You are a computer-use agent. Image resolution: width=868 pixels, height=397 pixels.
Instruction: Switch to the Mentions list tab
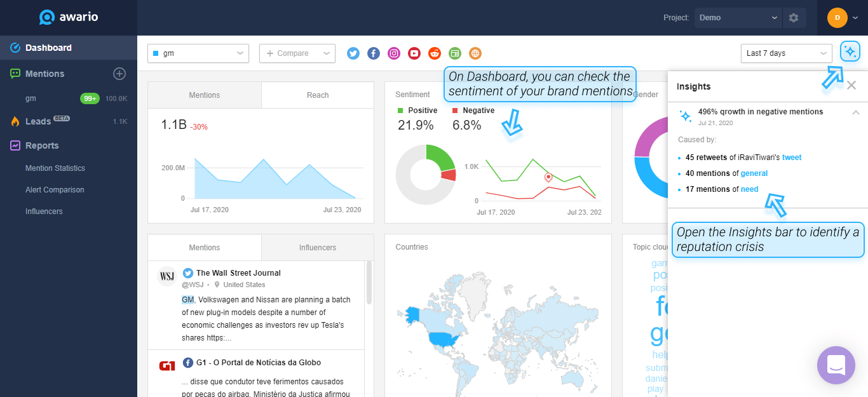pyautogui.click(x=205, y=248)
